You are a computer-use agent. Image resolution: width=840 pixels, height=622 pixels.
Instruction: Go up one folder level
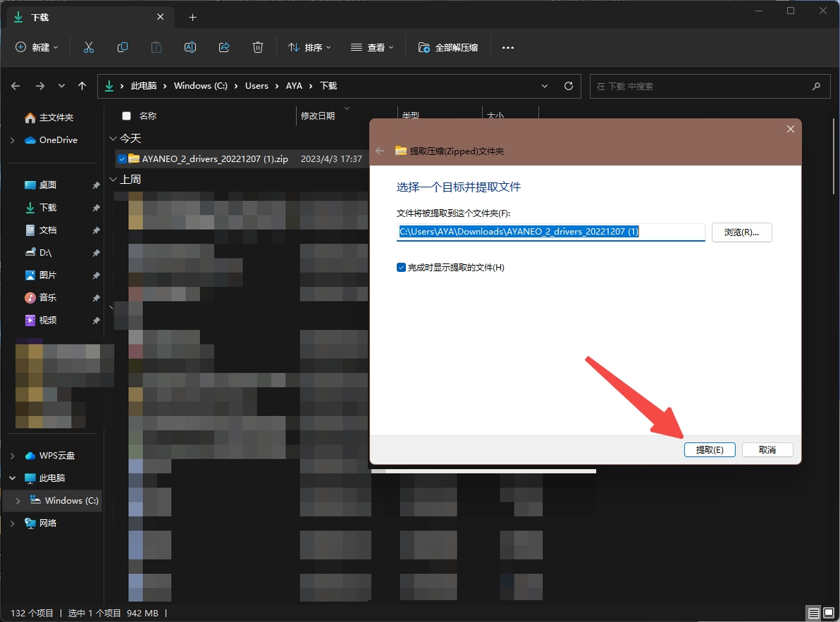[x=82, y=86]
